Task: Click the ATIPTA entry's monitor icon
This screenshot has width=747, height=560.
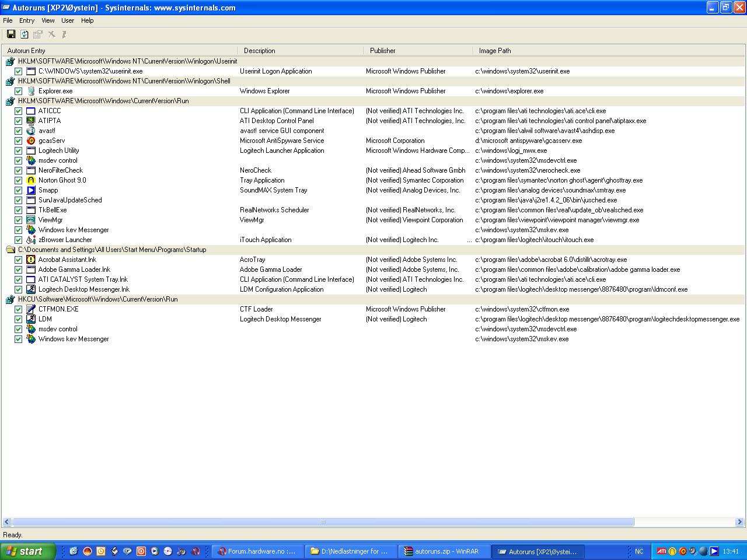Action: coord(31,121)
